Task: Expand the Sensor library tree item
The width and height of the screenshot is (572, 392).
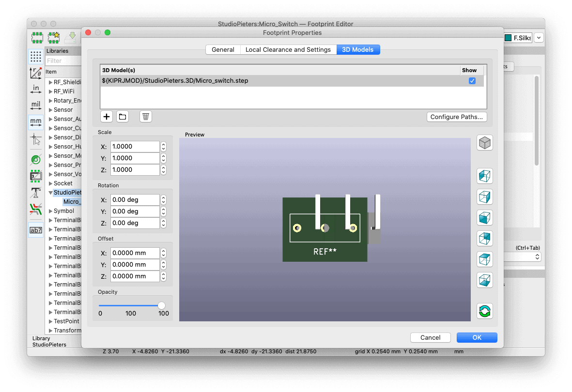Action: click(51, 110)
